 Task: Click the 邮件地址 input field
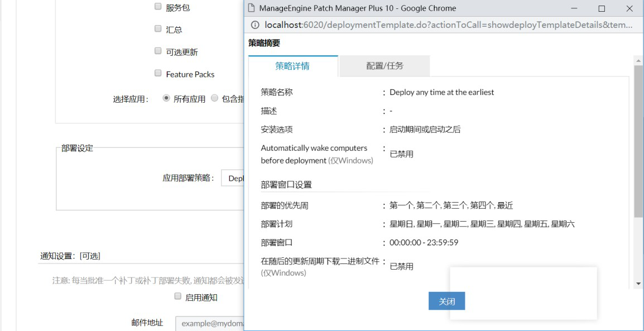pos(209,323)
